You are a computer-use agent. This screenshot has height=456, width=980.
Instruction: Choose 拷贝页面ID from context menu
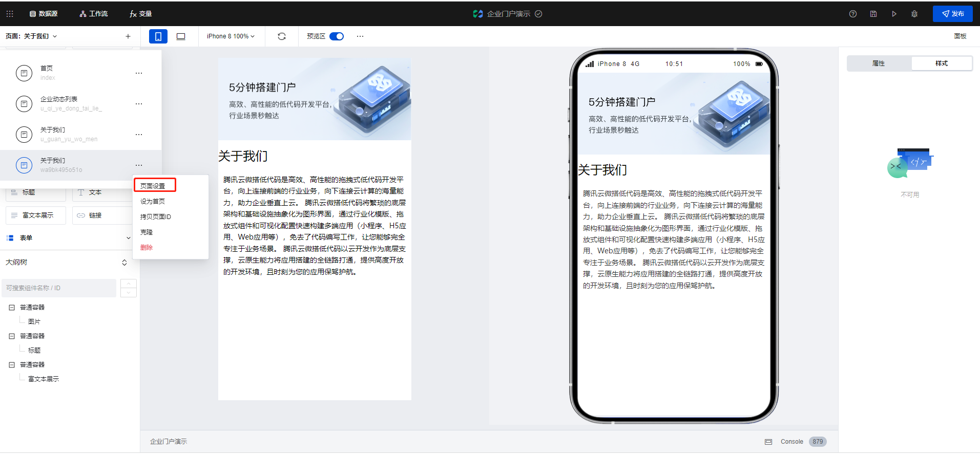[156, 216]
